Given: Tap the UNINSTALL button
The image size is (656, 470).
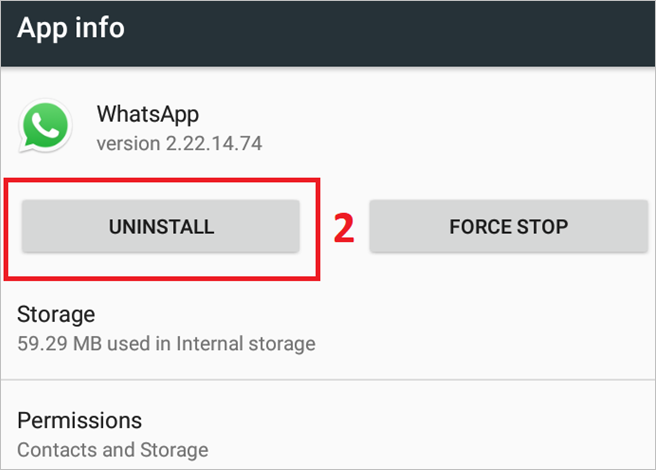Looking at the screenshot, I should point(161,226).
